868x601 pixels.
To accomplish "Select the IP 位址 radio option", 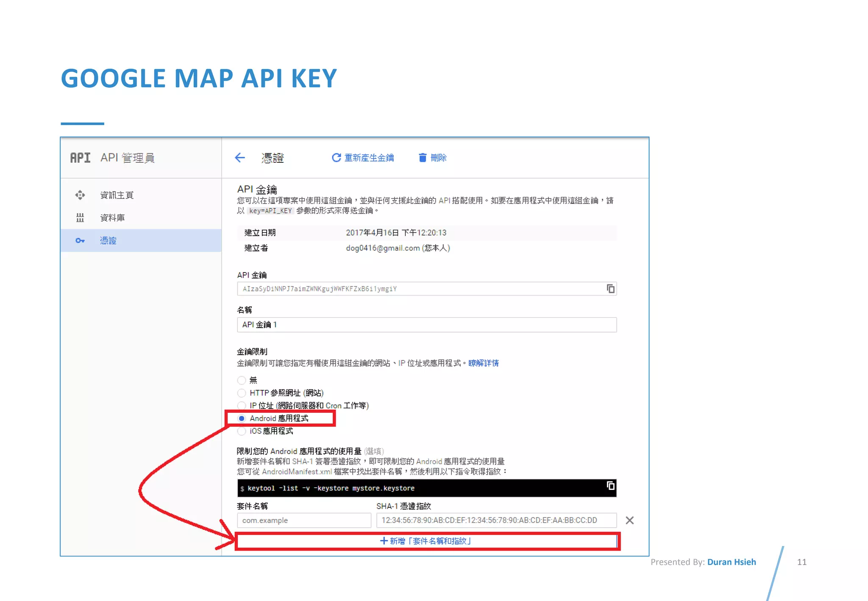I will 242,406.
